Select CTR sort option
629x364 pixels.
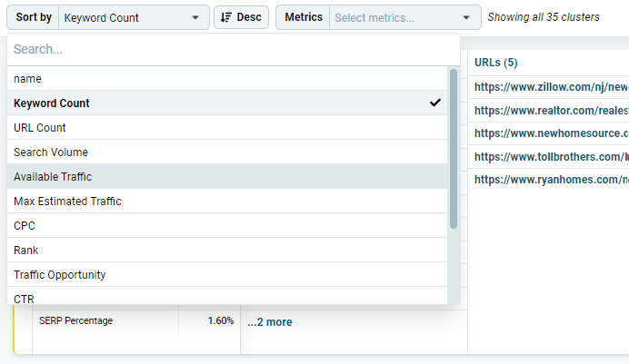pos(227,296)
